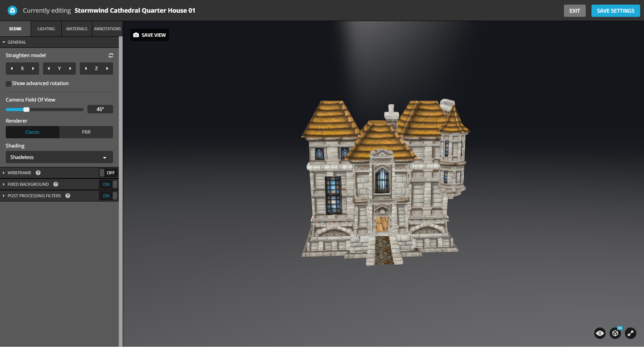The height and width of the screenshot is (347, 644).
Task: Enable Show advanced rotation checkbox
Action: (x=8, y=83)
